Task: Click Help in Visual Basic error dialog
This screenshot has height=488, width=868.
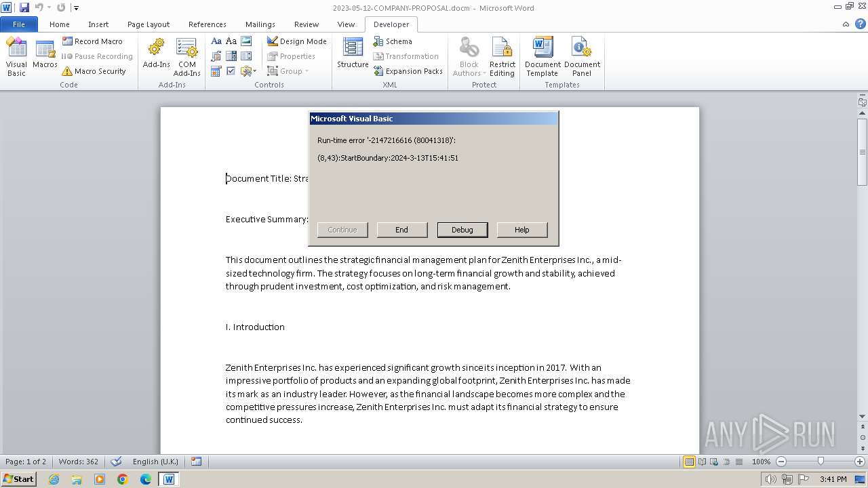Action: 522,230
